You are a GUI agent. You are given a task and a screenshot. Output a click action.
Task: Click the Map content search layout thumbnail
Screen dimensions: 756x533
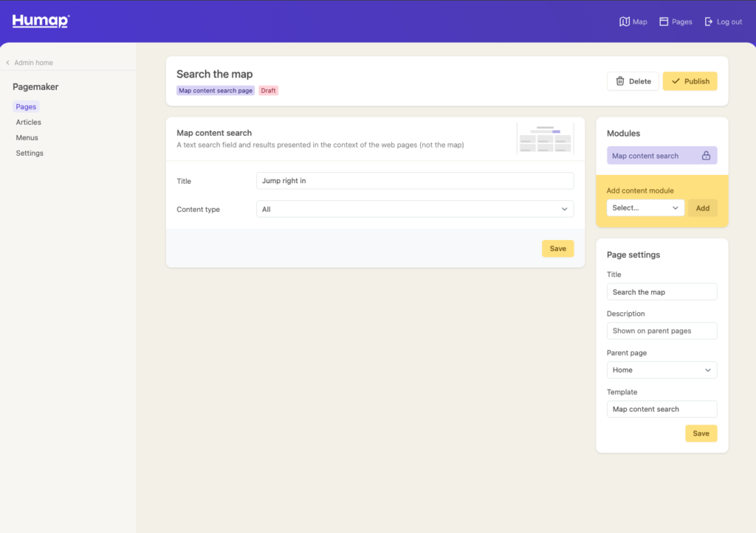[x=545, y=138]
